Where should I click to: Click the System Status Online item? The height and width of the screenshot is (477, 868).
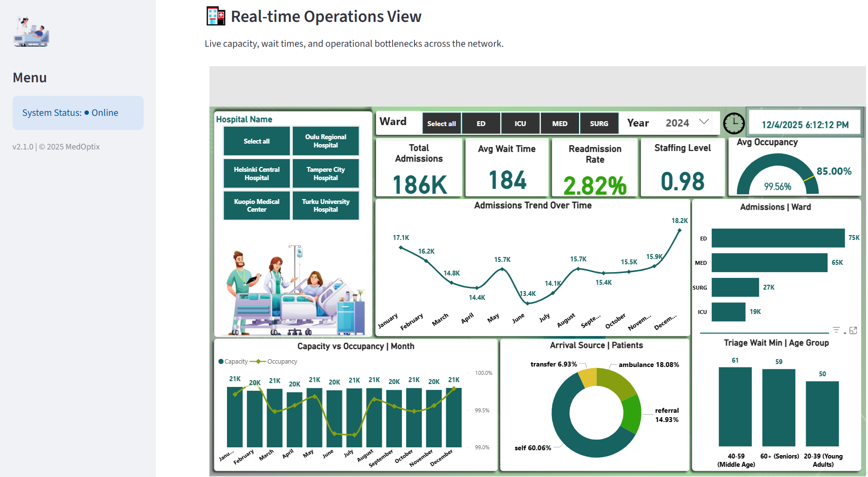tap(78, 113)
